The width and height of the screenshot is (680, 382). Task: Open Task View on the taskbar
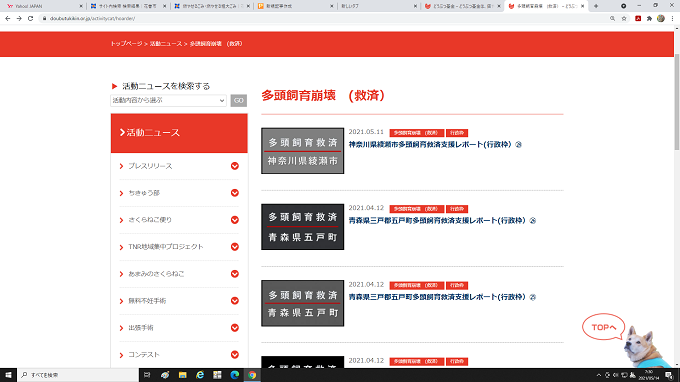(147, 375)
